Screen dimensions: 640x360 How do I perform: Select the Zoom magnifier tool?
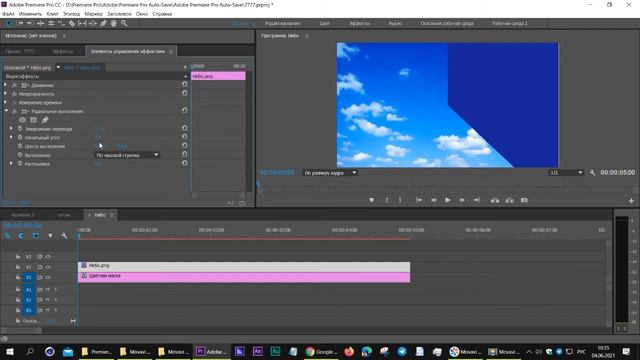coord(124,24)
